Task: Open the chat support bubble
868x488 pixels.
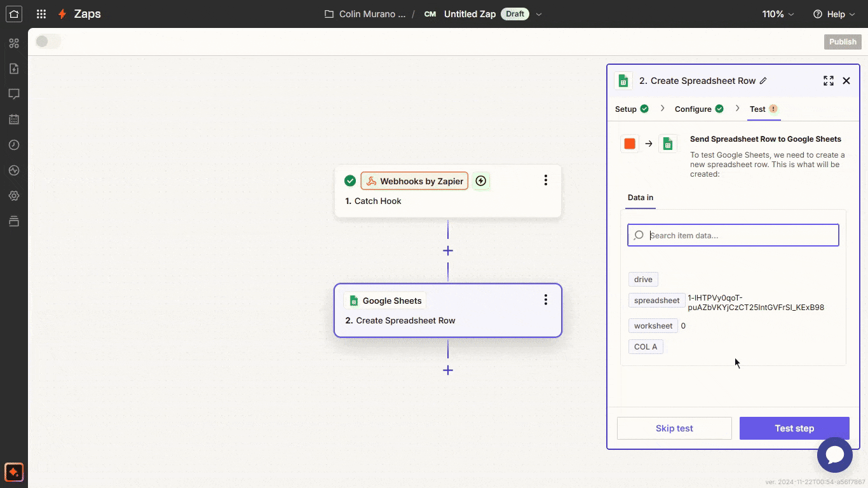Action: [835, 455]
